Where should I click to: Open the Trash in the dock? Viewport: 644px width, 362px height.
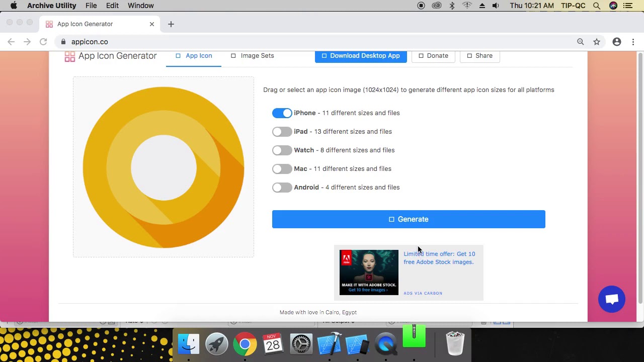point(455,344)
